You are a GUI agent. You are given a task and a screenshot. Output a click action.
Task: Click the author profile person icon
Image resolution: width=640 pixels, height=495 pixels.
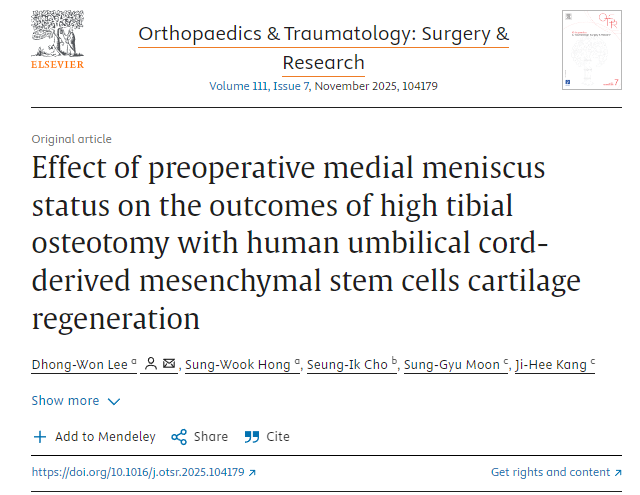150,365
